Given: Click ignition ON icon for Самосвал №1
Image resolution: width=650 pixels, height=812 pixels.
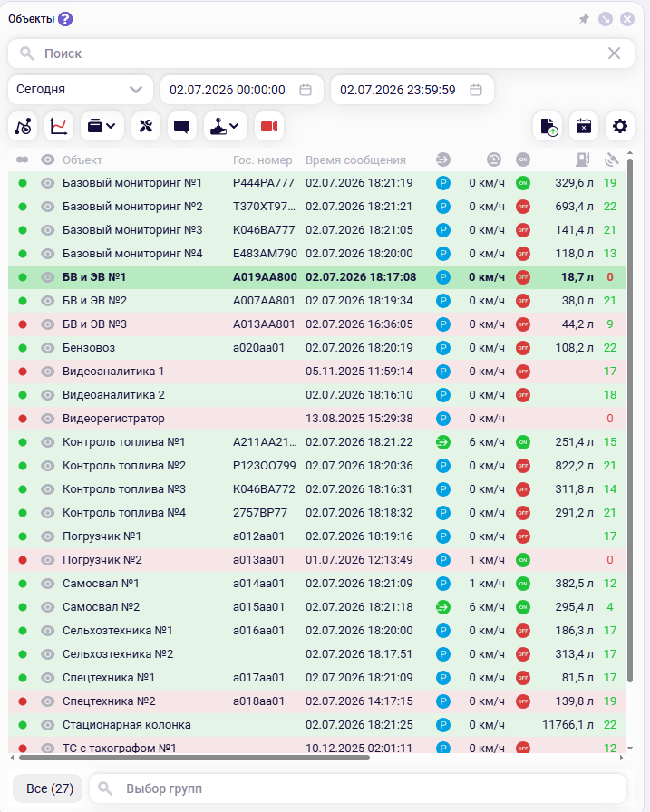Looking at the screenshot, I should tap(523, 584).
